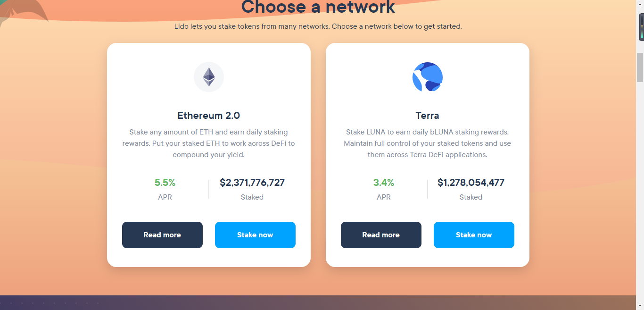
Task: Select the Ethereum 2.0 card title
Action: click(209, 116)
